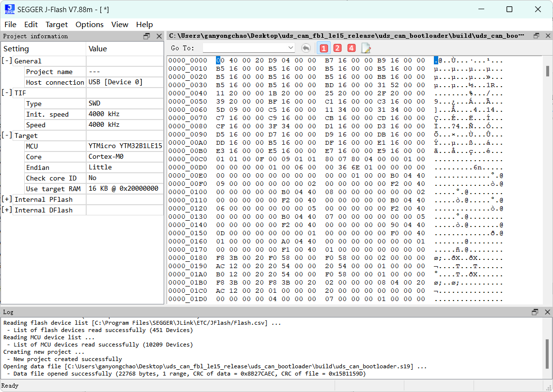Click the Setting column header
This screenshot has height=392, width=553.
[44, 49]
